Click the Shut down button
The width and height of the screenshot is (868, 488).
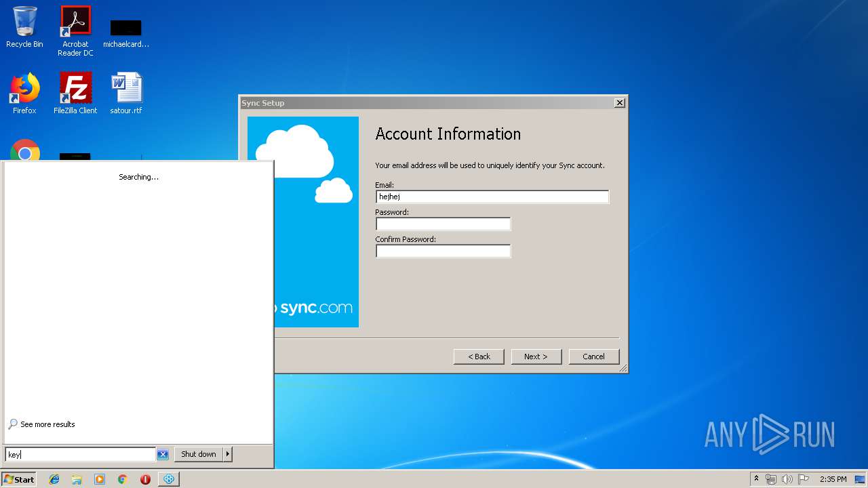(199, 454)
